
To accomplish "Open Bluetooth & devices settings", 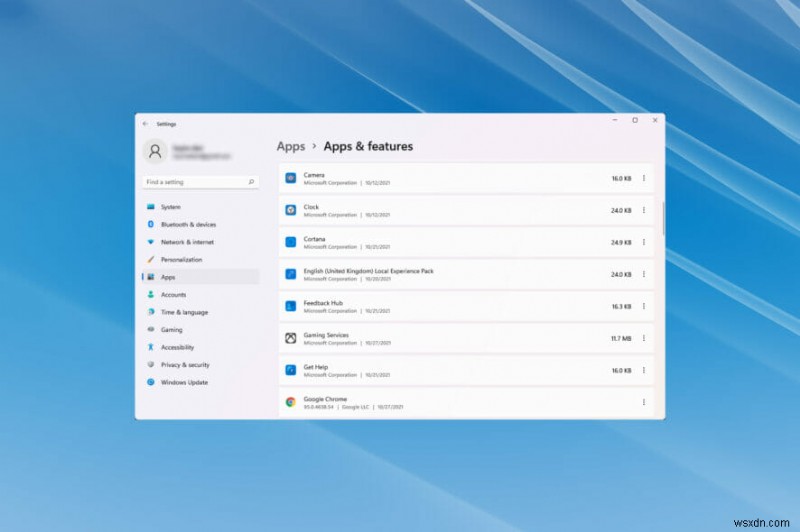I will click(201, 224).
